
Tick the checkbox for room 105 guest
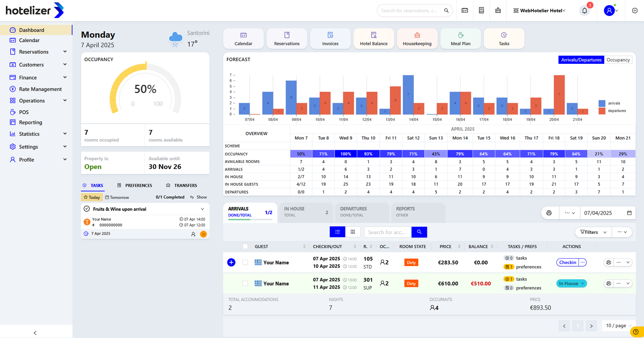(x=245, y=262)
